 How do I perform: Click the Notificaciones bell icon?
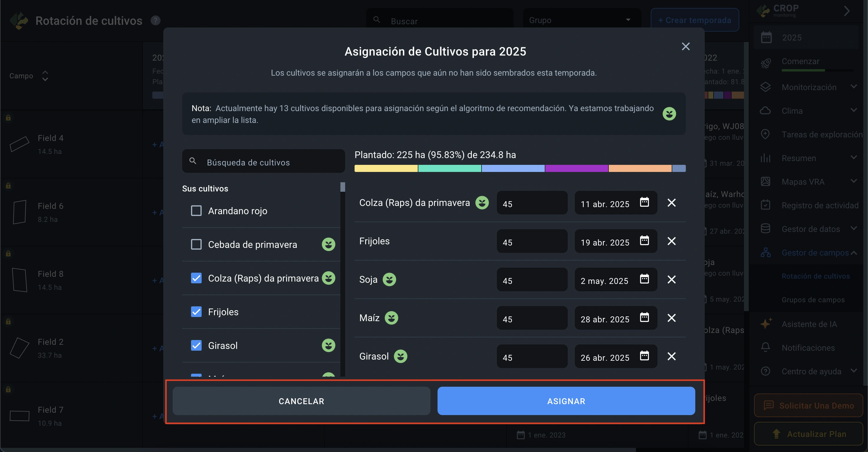766,347
